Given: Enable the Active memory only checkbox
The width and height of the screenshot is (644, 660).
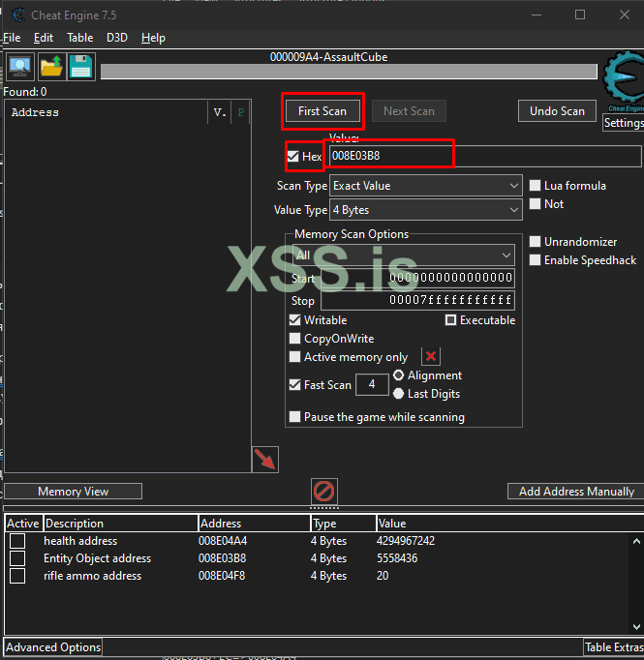Looking at the screenshot, I should 294,357.
